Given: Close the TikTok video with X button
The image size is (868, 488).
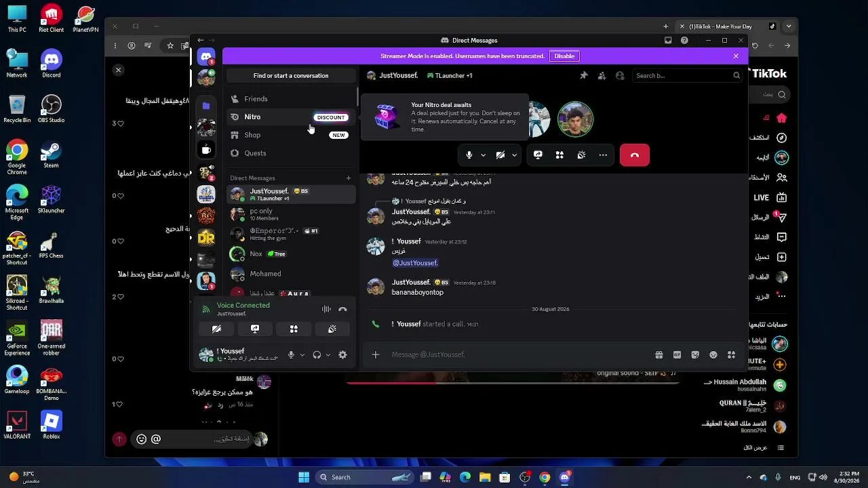Looking at the screenshot, I should click(118, 70).
